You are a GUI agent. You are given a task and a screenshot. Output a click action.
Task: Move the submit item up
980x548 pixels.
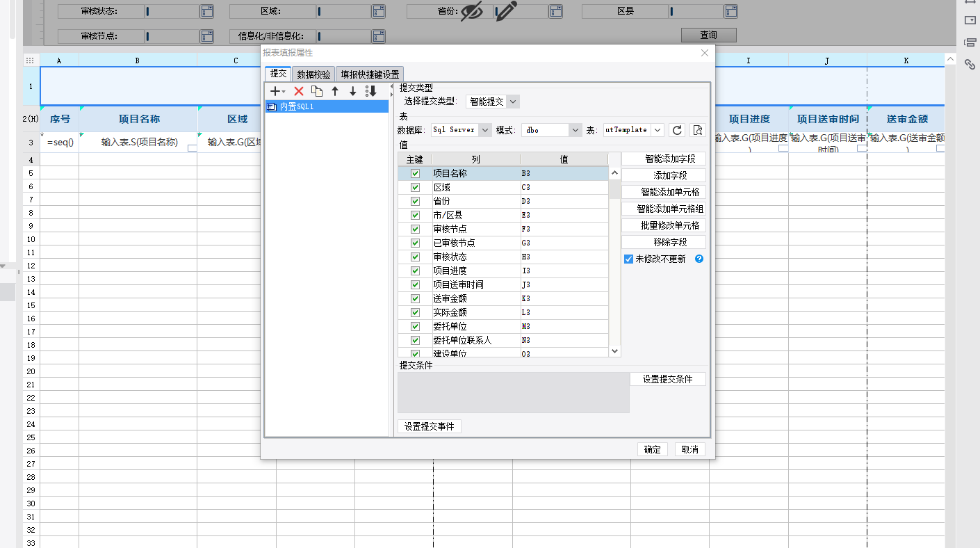point(335,91)
